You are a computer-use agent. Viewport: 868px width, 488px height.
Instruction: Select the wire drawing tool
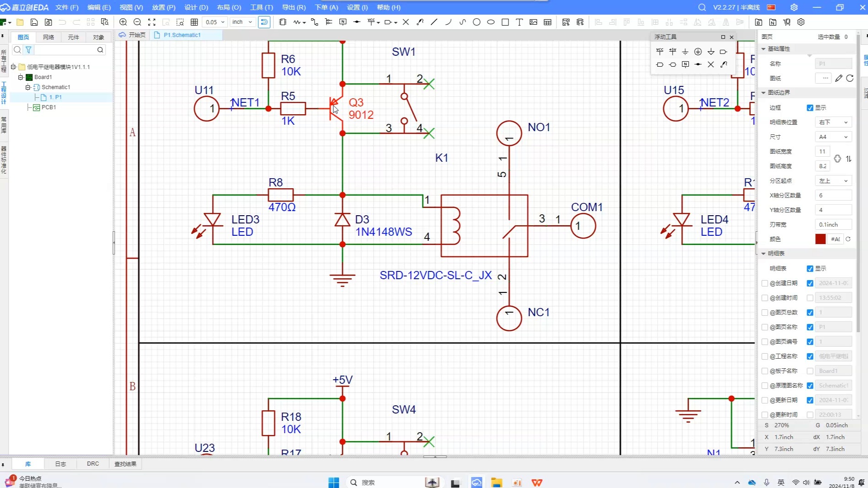coord(314,22)
